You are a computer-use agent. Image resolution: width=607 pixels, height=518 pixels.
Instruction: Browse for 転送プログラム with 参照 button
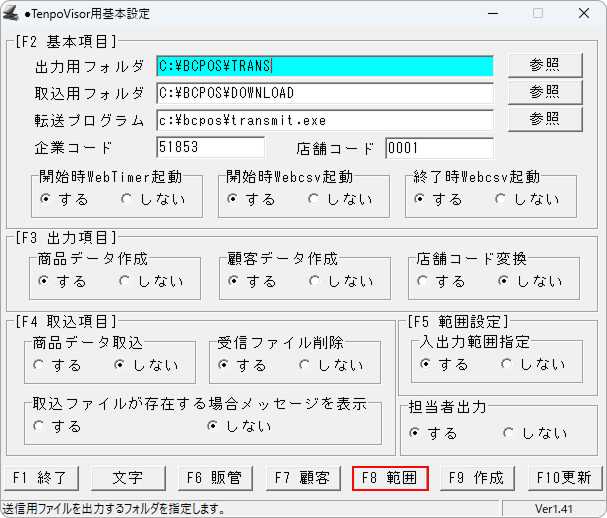point(544,119)
